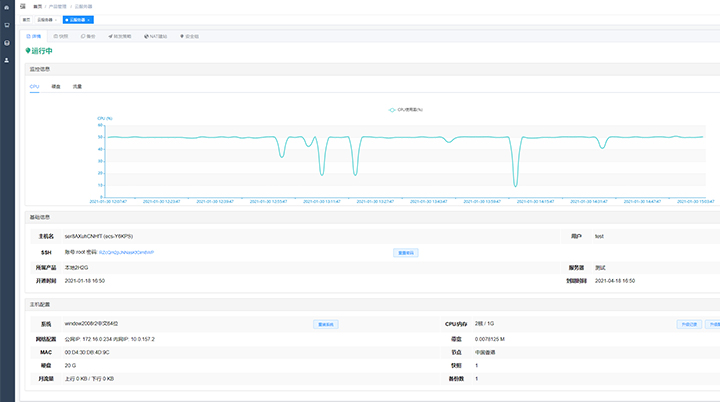Click the first upgrade button in CPU/内存 row
This screenshot has width=720, height=402.
(688, 324)
